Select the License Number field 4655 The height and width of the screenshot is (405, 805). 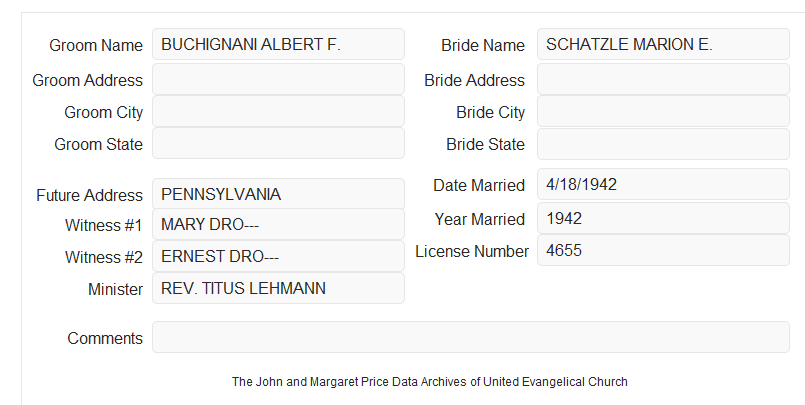(663, 250)
